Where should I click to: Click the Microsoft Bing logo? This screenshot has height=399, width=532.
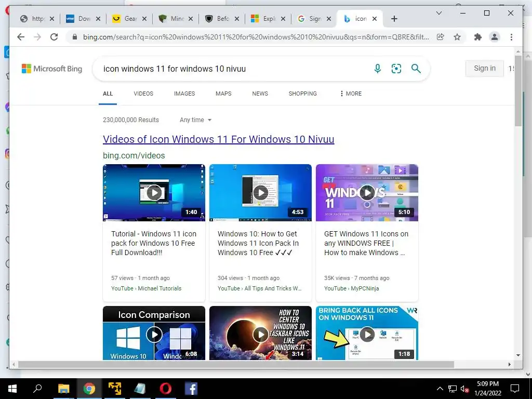[52, 69]
